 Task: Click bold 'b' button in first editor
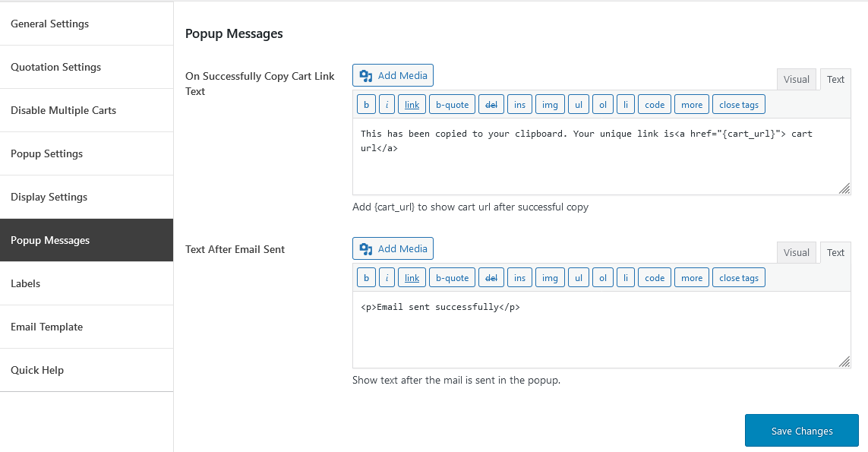click(367, 104)
